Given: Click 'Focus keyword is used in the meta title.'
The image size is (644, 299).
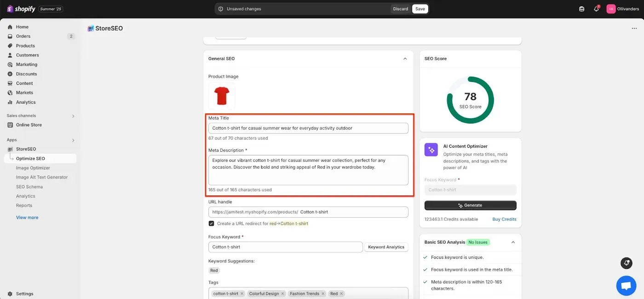Looking at the screenshot, I should 471,270.
